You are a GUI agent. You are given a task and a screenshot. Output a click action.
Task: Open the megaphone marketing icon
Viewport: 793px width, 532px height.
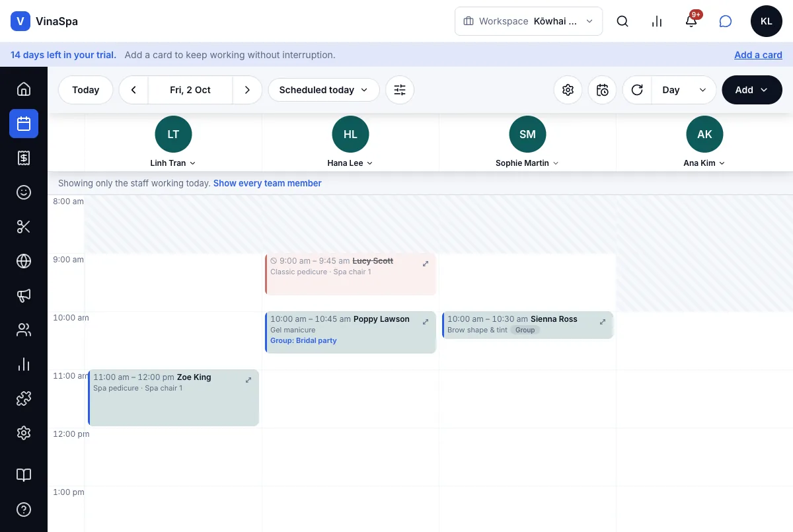point(24,295)
